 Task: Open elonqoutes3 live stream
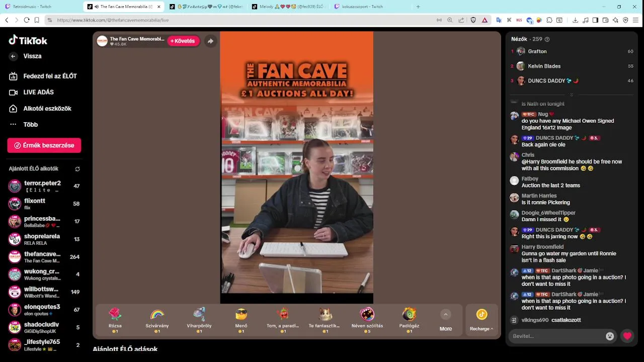click(x=44, y=309)
